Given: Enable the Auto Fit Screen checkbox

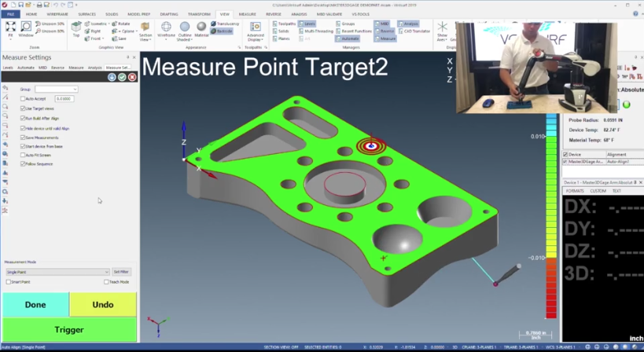Looking at the screenshot, I should point(23,155).
